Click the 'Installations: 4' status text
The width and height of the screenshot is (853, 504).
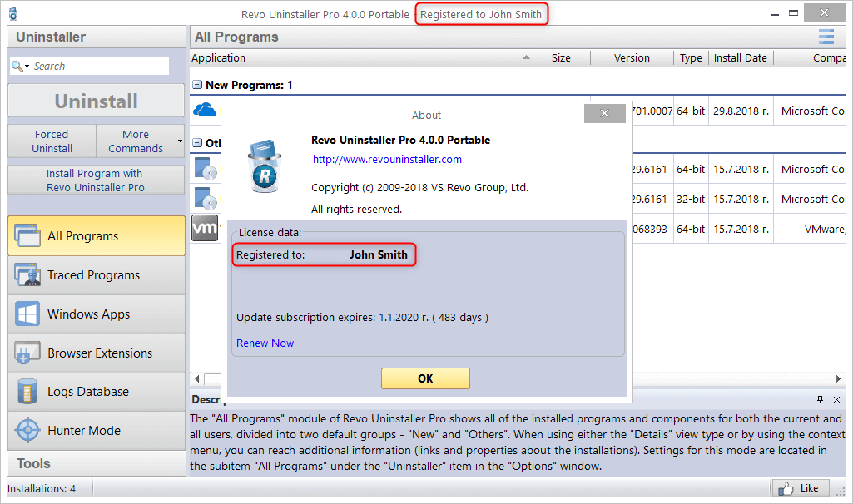click(x=42, y=489)
